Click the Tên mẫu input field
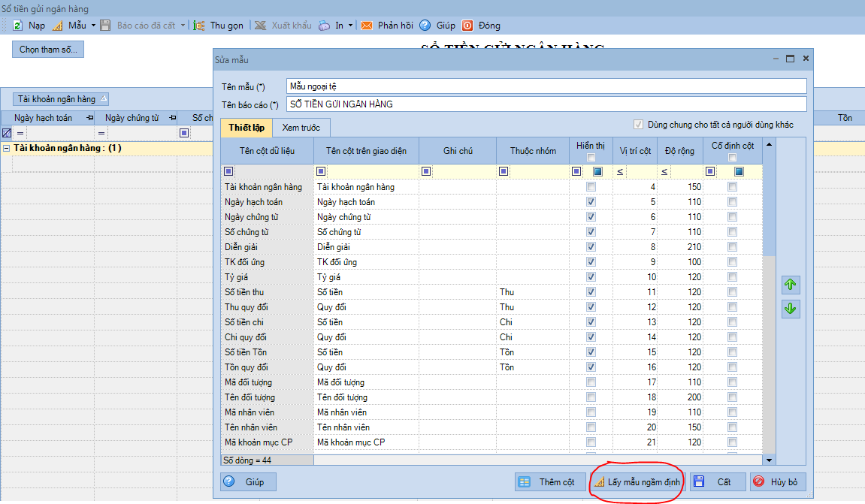Viewport: 865px width, 504px height. (546, 86)
